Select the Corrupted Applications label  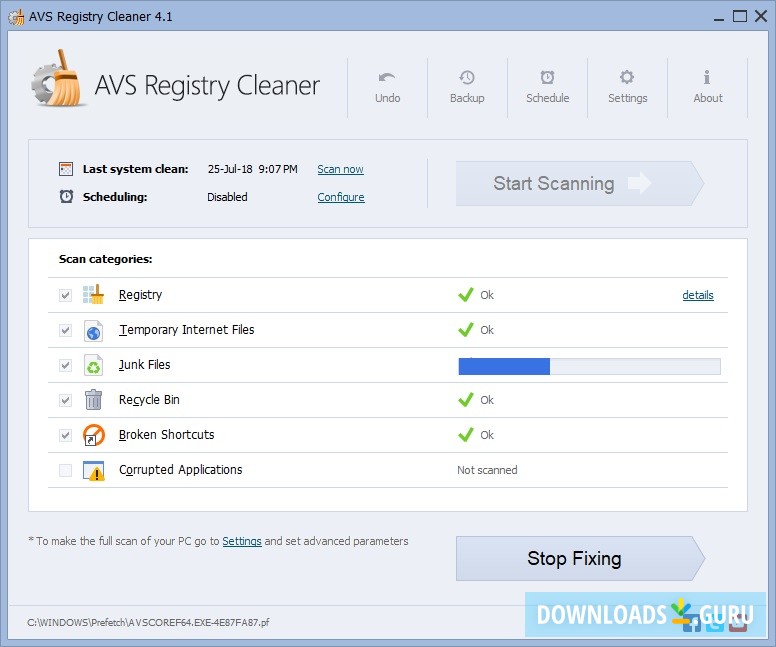pos(181,470)
